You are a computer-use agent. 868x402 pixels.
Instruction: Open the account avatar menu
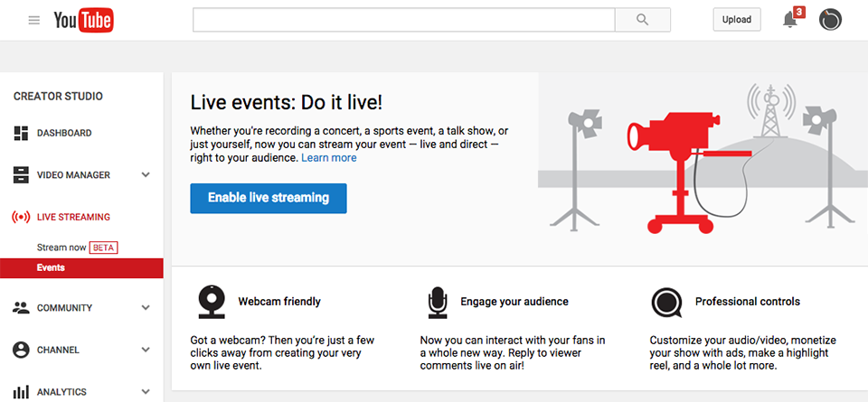830,20
